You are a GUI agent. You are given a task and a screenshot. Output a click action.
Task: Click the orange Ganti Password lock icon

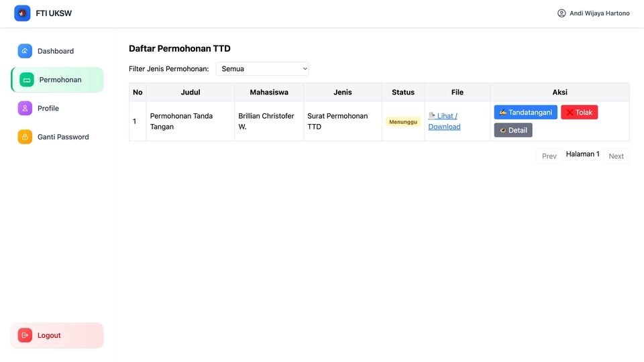point(25,137)
